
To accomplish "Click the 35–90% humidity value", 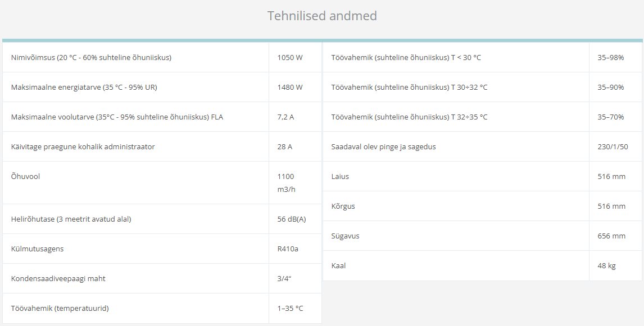I will click(x=611, y=88).
